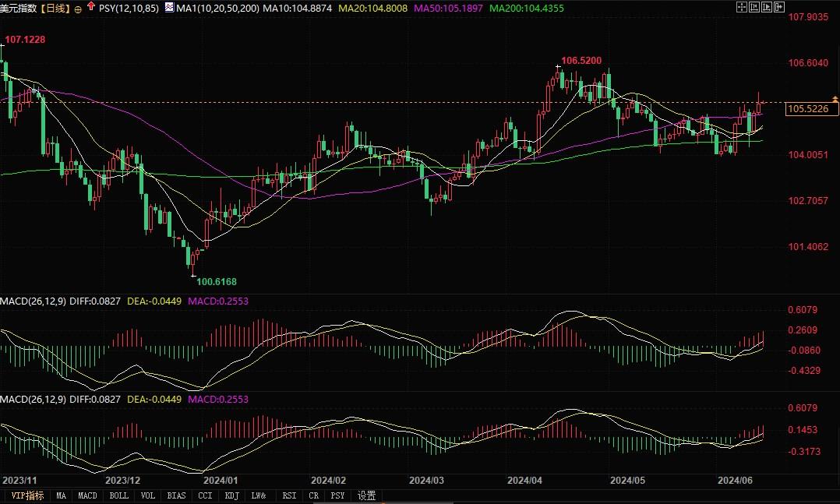Click the -0.3173 value on the lower MACD axis
Image resolution: width=840 pixels, height=504 pixels.
(x=804, y=452)
